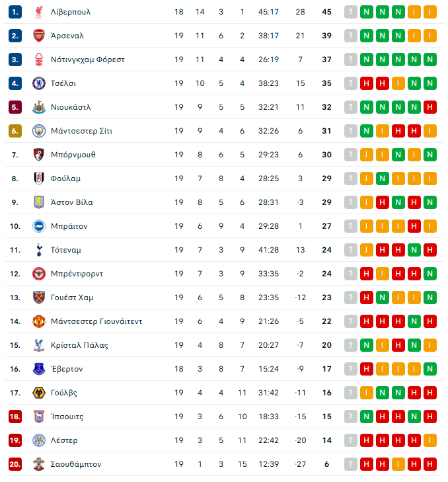Click Newcastle's red H form badge

(430, 107)
